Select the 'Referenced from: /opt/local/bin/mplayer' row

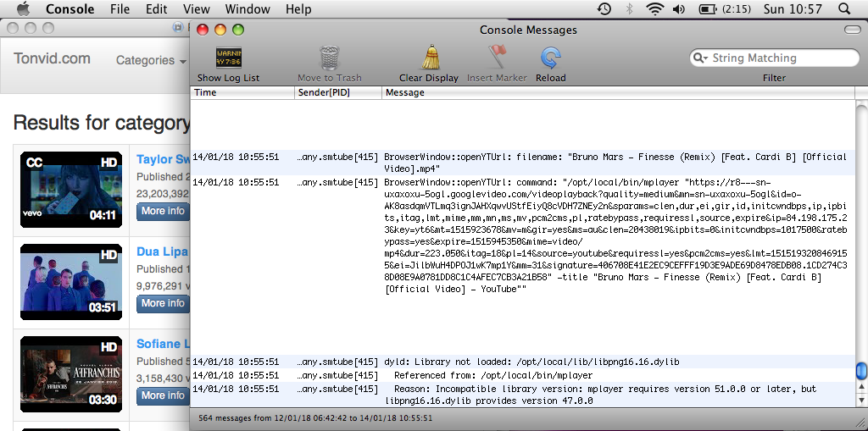click(522, 375)
